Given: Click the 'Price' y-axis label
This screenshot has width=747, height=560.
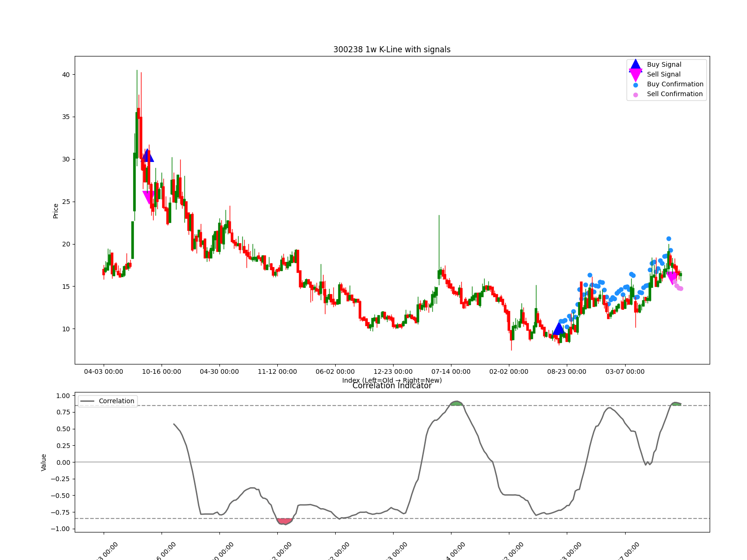Looking at the screenshot, I should coord(56,211).
